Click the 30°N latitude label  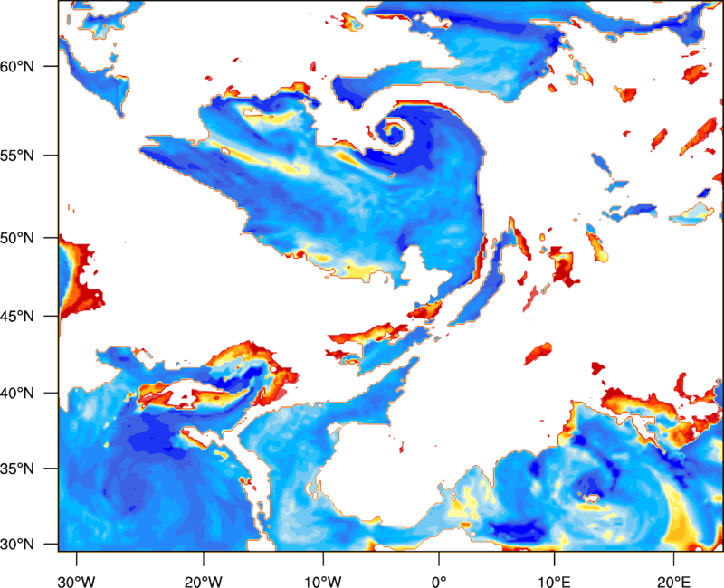coord(17,545)
